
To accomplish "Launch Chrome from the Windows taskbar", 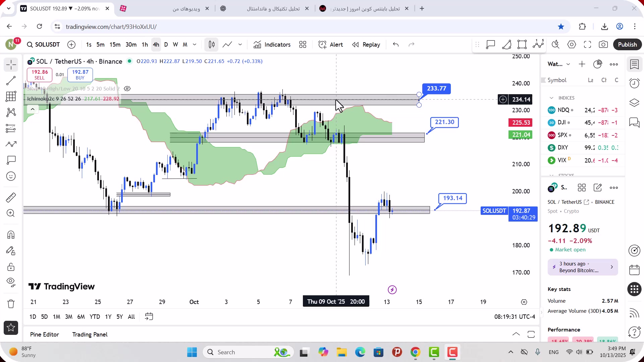I will [x=415, y=352].
